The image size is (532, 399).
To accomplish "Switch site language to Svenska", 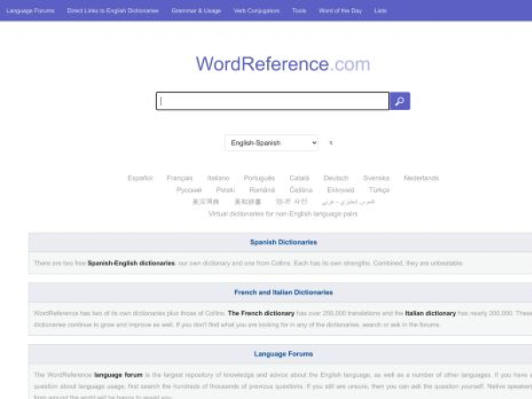I will (x=376, y=178).
